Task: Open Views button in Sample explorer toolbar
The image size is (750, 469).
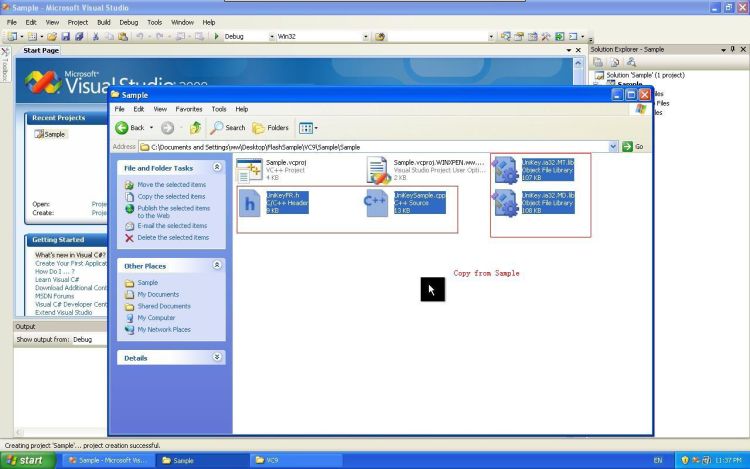Action: [308, 128]
